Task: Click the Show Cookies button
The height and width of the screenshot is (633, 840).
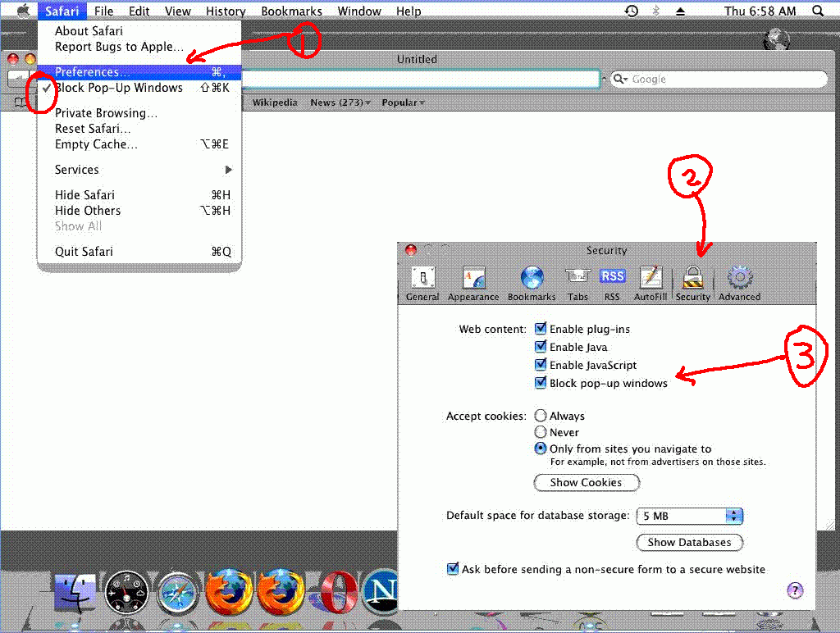Action: click(x=587, y=482)
